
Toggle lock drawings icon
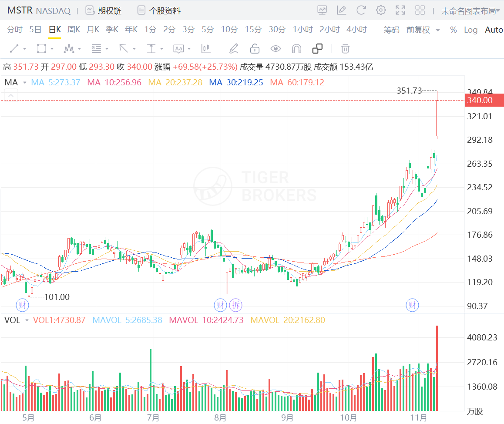coord(255,49)
